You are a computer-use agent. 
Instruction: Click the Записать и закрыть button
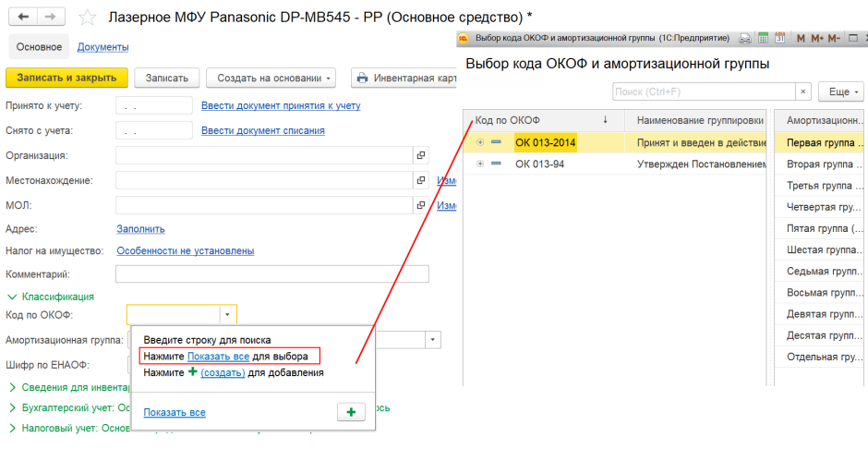pyautogui.click(x=66, y=78)
